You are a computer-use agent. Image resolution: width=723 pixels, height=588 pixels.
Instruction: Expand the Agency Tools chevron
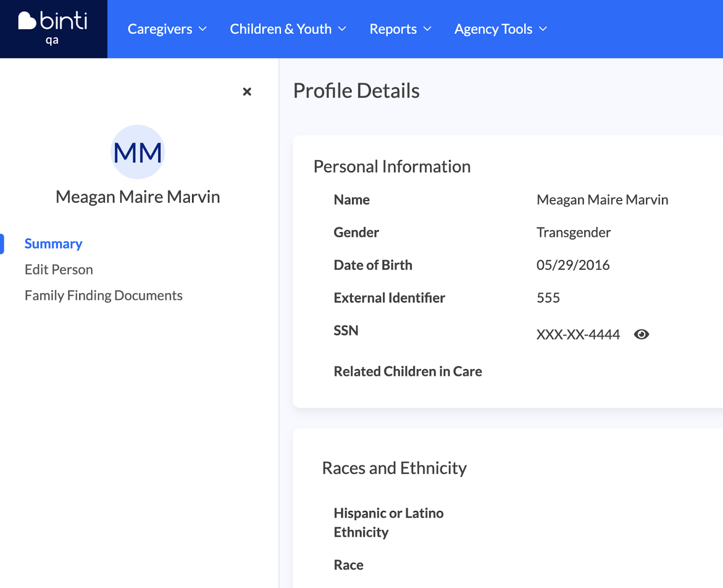point(543,29)
